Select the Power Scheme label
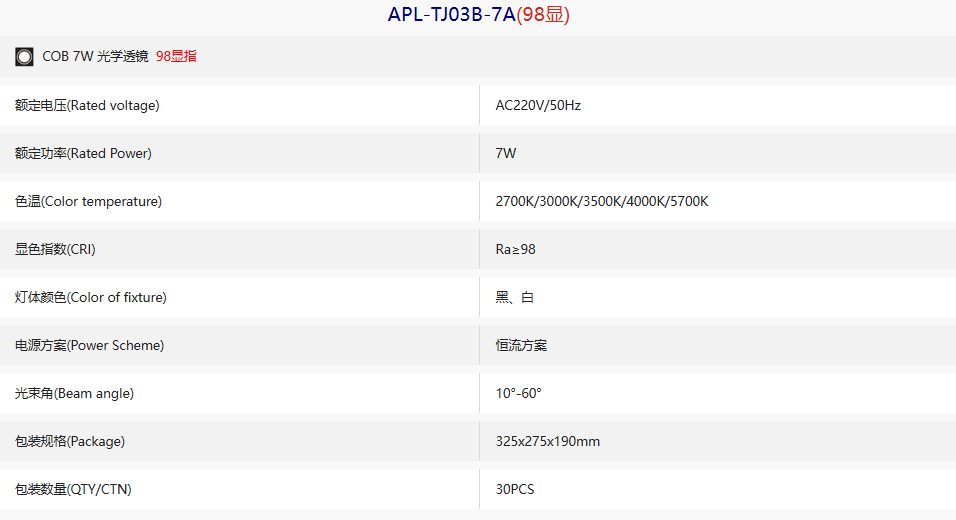This screenshot has width=956, height=520. [90, 345]
